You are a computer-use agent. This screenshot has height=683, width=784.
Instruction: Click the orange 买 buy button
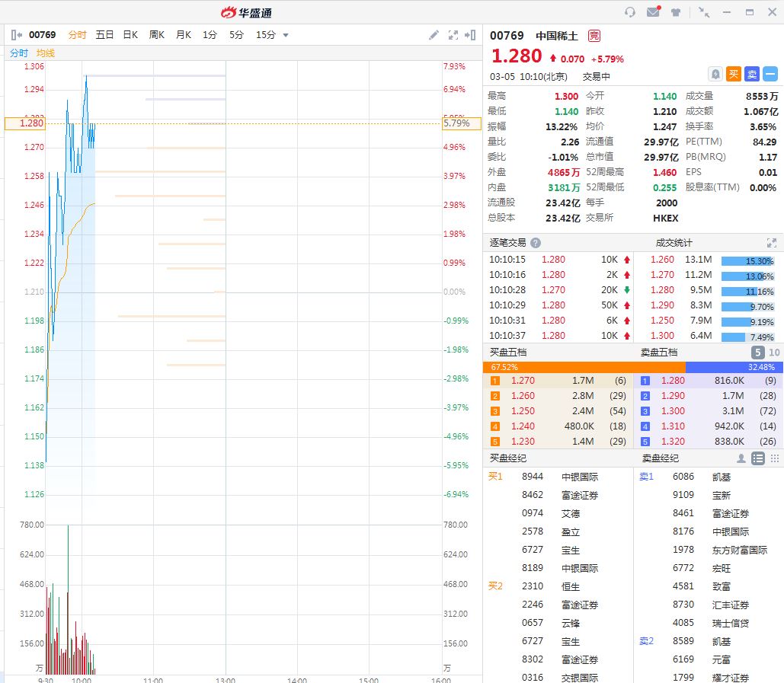point(733,74)
